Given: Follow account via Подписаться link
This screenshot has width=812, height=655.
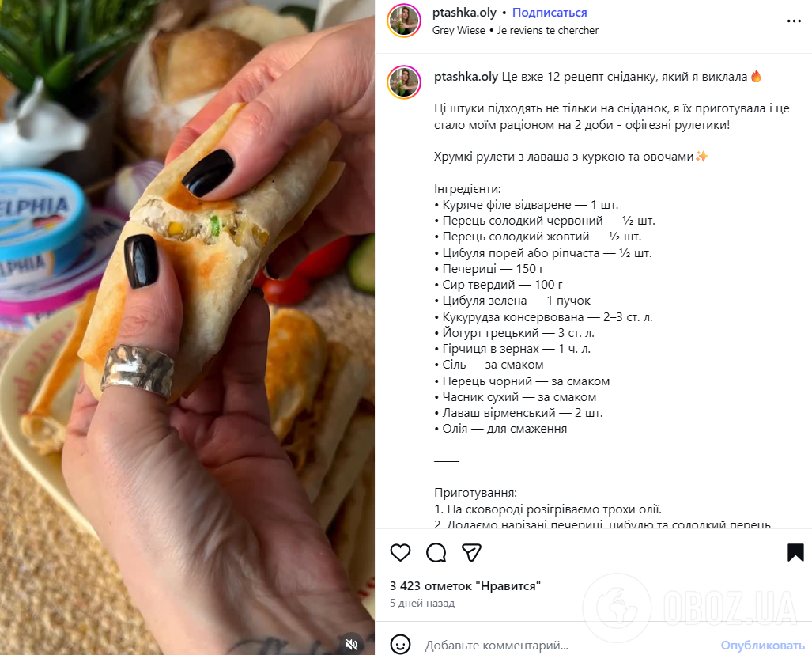Looking at the screenshot, I should click(550, 13).
